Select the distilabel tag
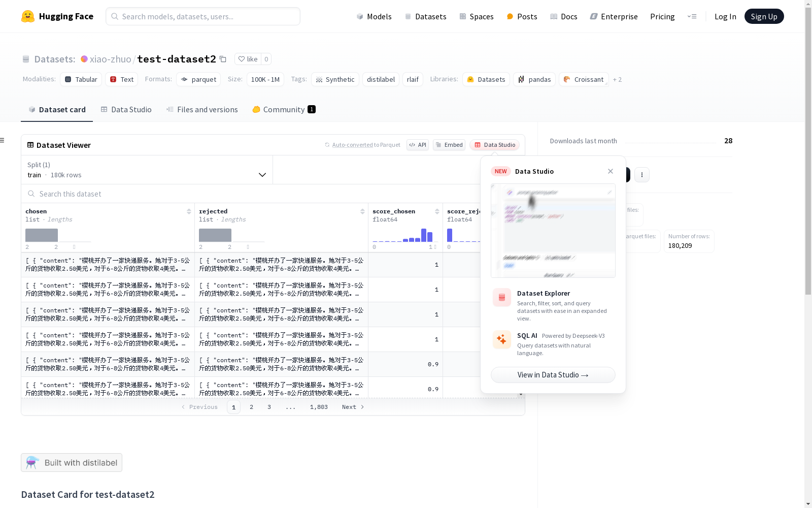 [381, 79]
